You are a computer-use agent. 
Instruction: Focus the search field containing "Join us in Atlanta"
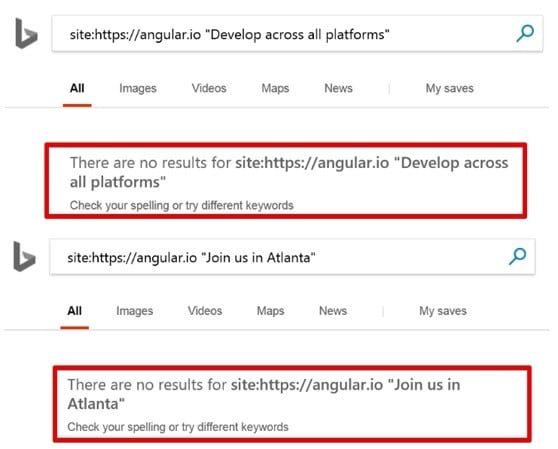click(292, 257)
